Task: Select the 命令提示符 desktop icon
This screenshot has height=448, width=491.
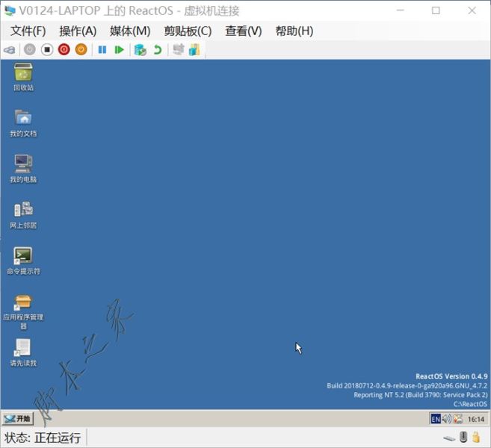Action: pos(23,256)
